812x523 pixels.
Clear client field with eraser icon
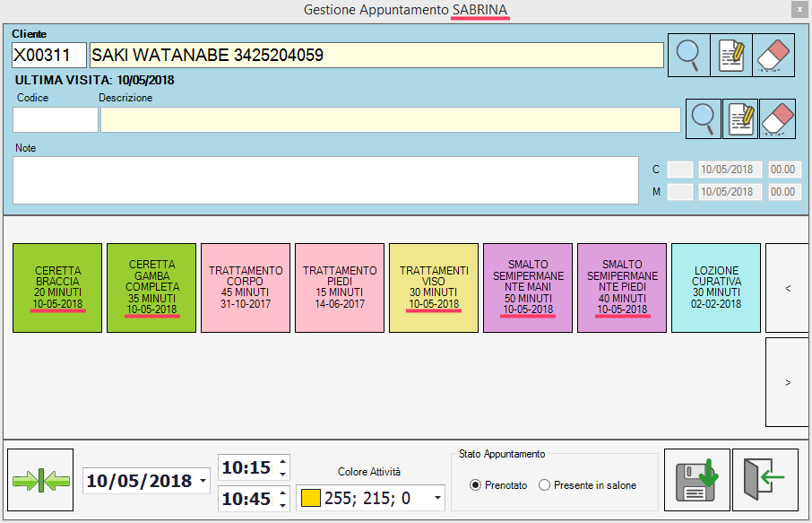pyautogui.click(x=773, y=56)
